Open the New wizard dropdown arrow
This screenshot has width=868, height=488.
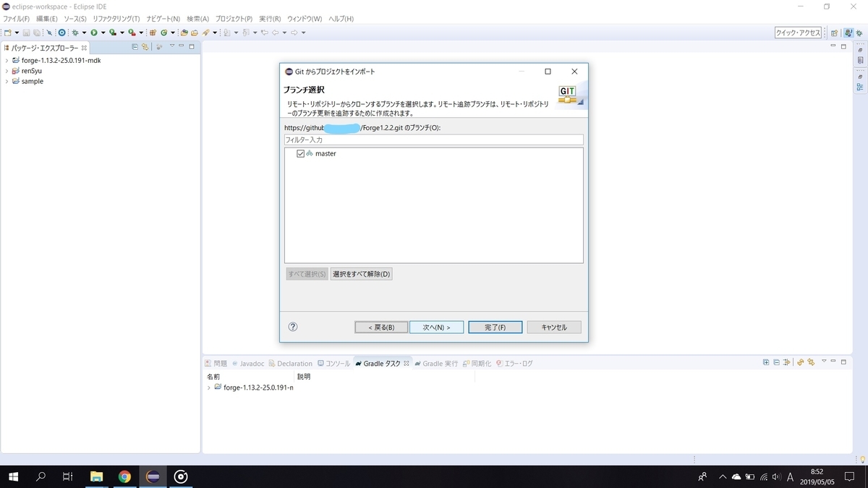tap(17, 33)
